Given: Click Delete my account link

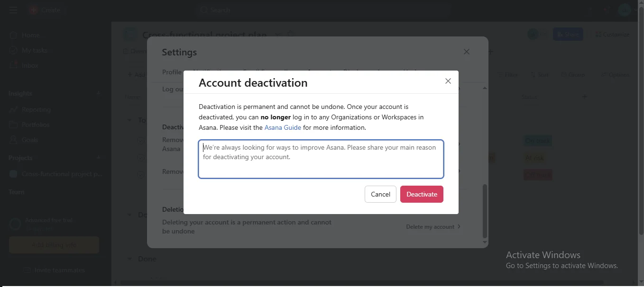Looking at the screenshot, I should tap(433, 227).
